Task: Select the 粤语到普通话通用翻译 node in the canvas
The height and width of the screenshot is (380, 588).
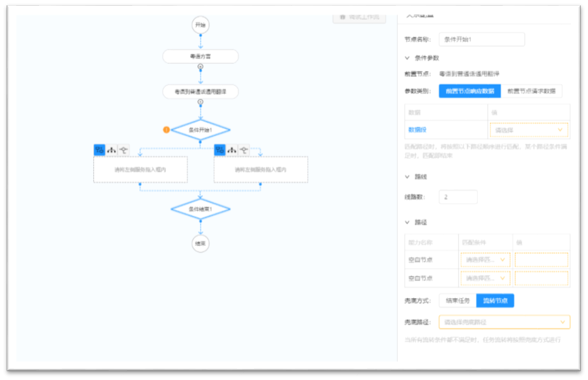Action: click(x=201, y=92)
